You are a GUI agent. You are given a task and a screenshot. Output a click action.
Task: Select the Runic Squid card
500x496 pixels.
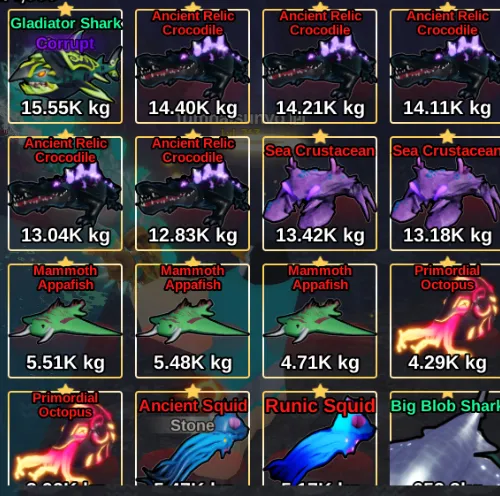[x=320, y=438]
